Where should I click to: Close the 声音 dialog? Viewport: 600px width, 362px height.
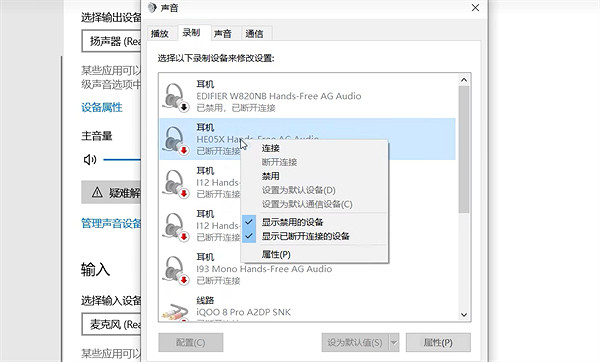475,8
